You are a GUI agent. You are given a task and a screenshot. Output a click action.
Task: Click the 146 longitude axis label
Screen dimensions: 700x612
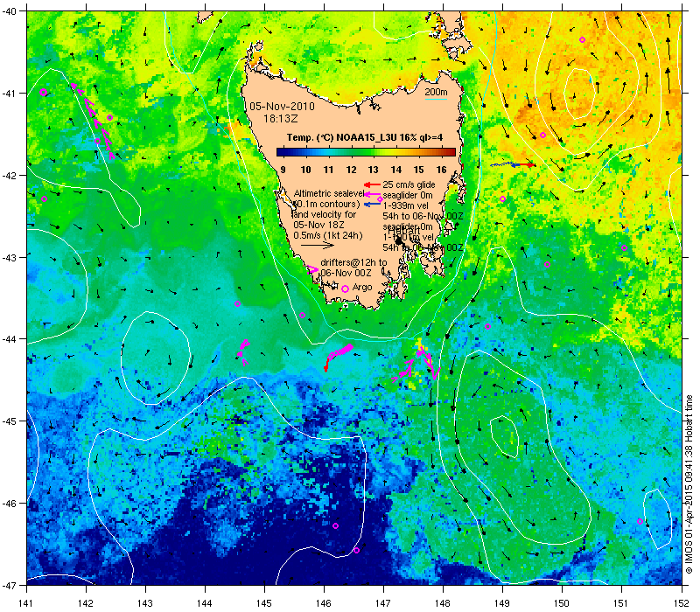[x=324, y=603]
